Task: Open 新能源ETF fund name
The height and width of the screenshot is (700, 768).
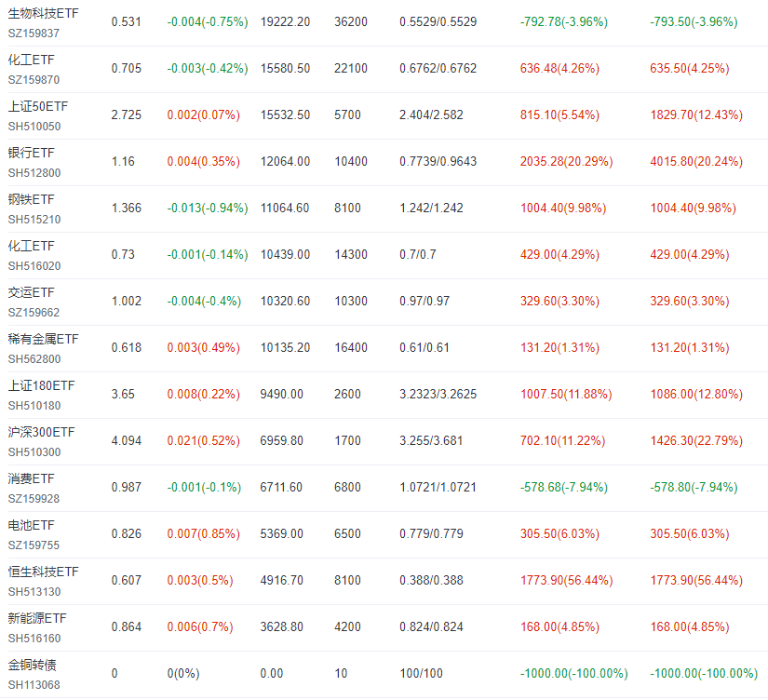Action: pyautogui.click(x=37, y=618)
